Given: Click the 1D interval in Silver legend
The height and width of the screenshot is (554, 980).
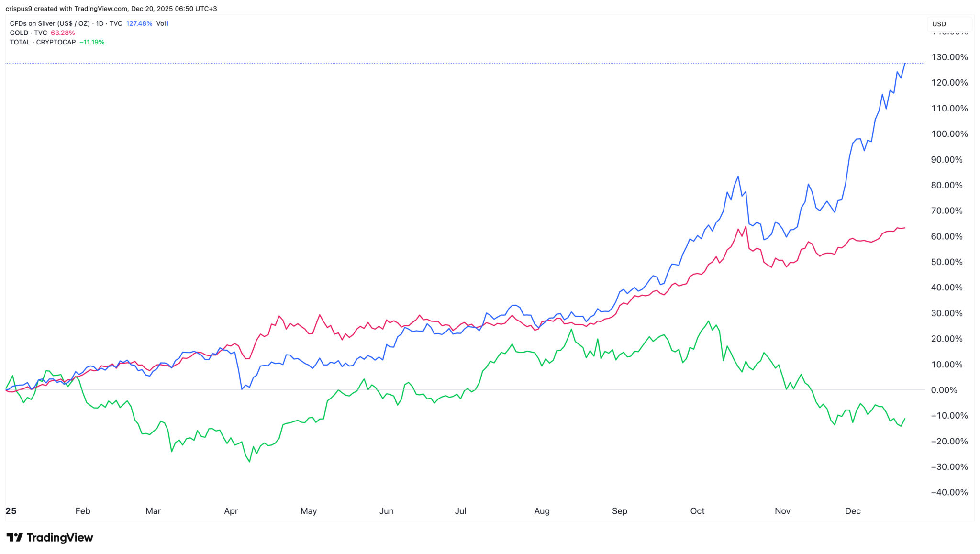Looking at the screenshot, I should click(100, 23).
